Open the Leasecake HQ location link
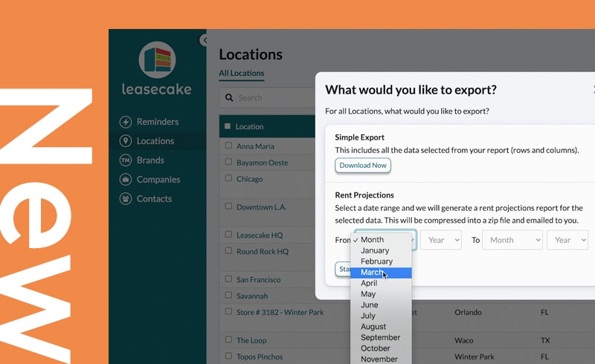 (260, 235)
